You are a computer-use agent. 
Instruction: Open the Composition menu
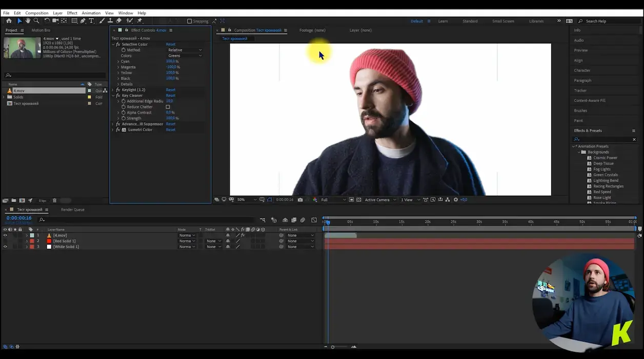pyautogui.click(x=36, y=13)
